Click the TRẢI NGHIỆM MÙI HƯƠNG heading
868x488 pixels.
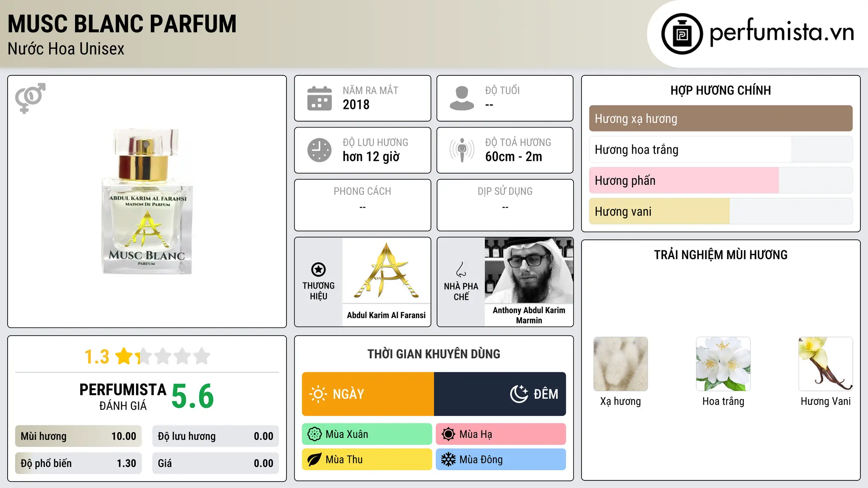click(x=721, y=255)
